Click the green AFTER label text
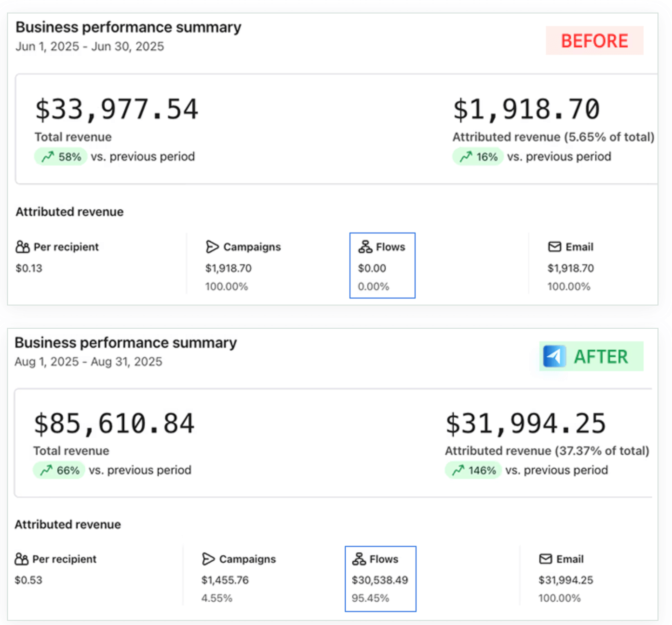This screenshot has width=672, height=625. 601,357
